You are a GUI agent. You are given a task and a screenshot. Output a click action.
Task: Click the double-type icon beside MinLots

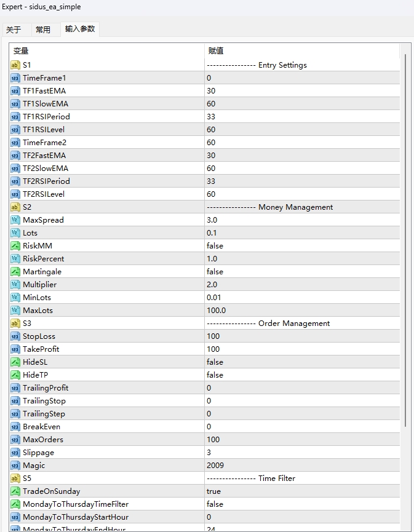coord(15,297)
